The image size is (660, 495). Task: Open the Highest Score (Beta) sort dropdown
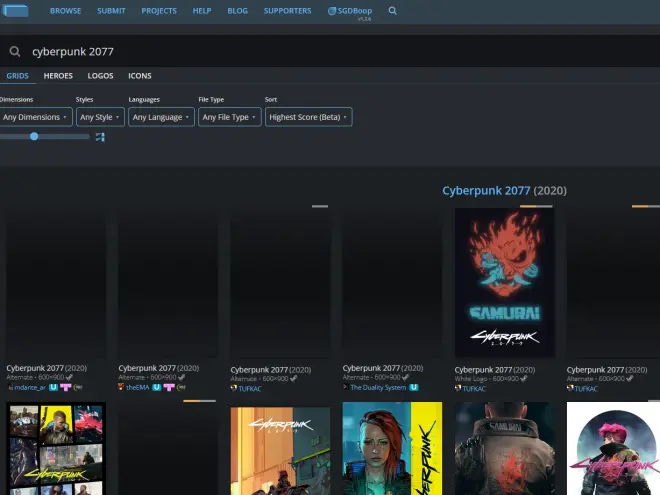(x=309, y=117)
